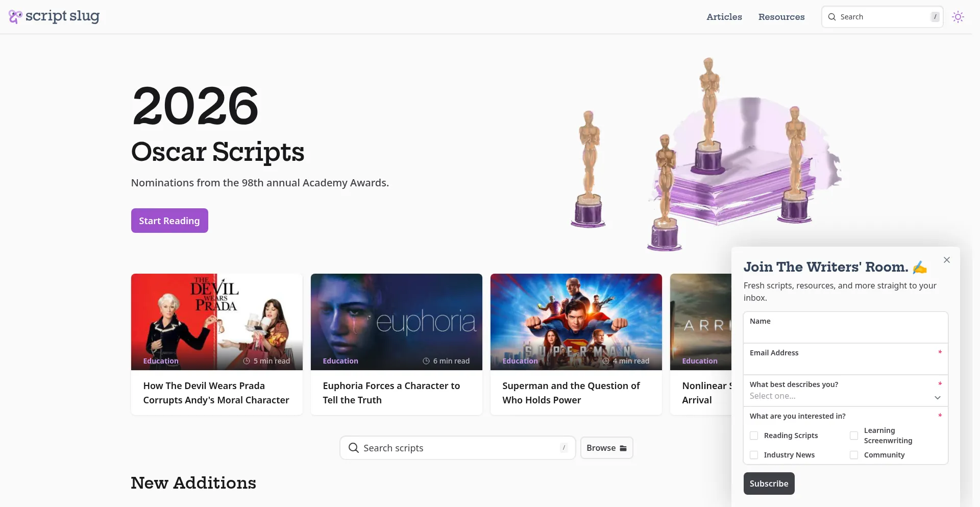Click Education tag on Devil Wears Prada card
The height and width of the screenshot is (507, 980).
point(161,361)
